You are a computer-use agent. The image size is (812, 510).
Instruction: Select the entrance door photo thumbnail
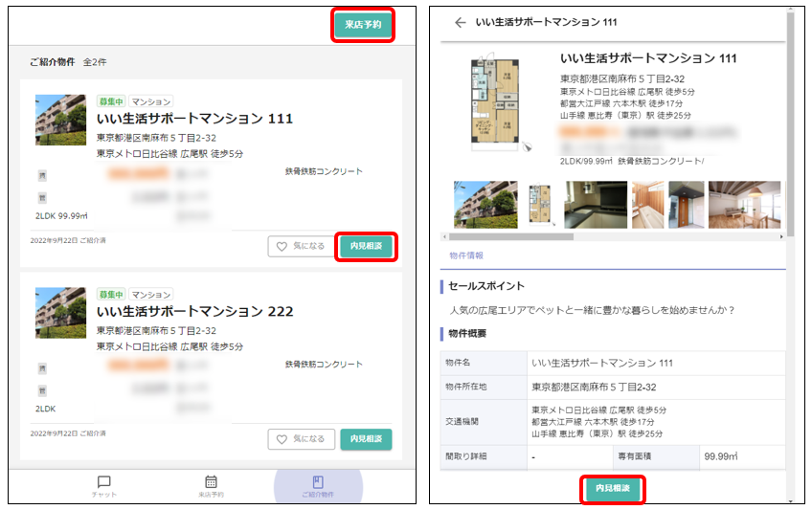[687, 205]
